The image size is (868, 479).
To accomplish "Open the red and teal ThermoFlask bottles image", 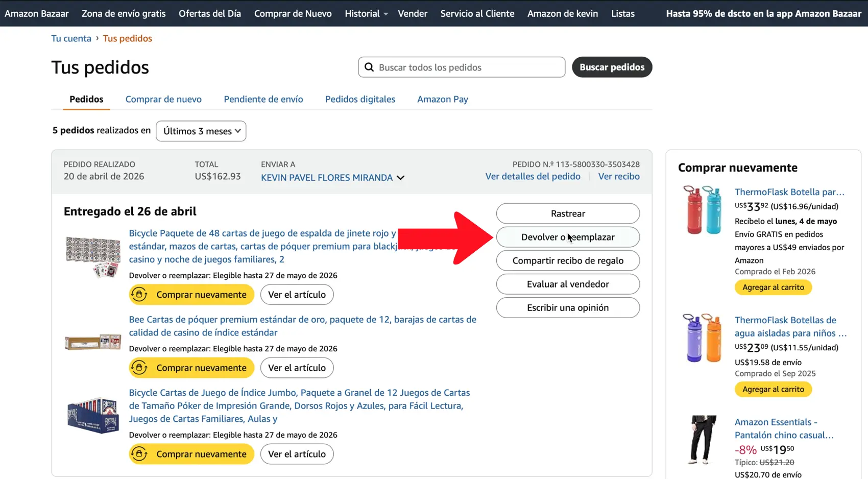I will pyautogui.click(x=702, y=210).
